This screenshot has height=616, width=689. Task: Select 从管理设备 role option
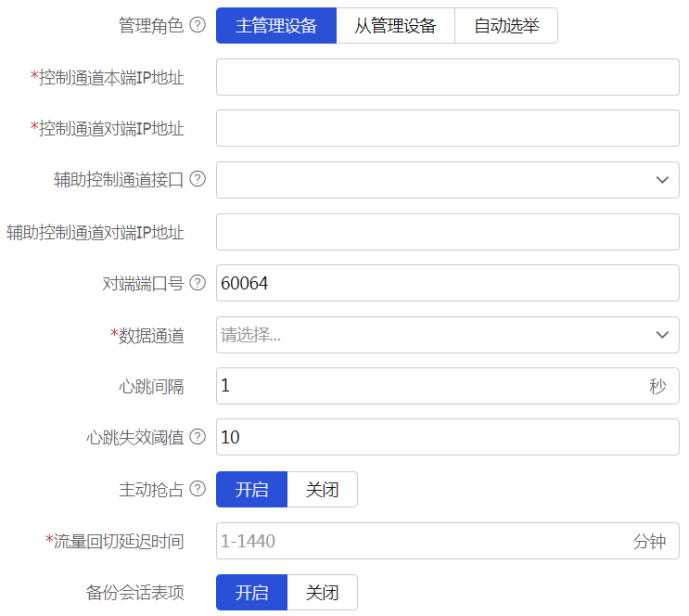click(395, 26)
